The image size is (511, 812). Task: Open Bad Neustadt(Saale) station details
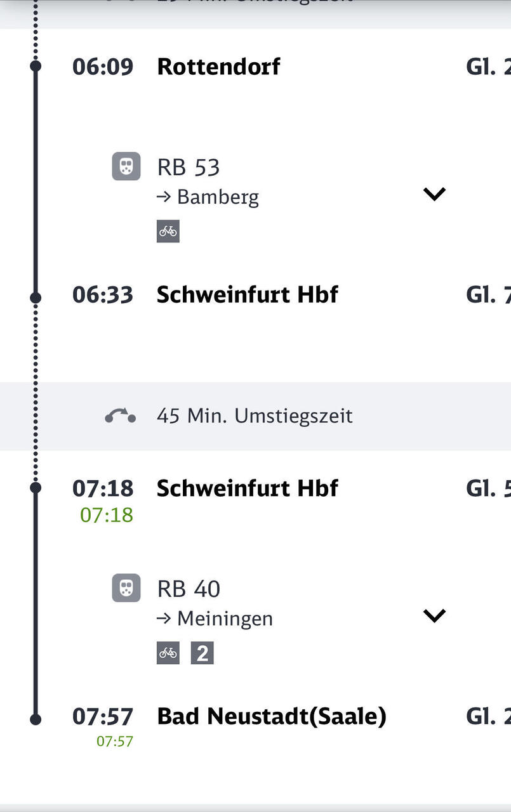click(272, 717)
